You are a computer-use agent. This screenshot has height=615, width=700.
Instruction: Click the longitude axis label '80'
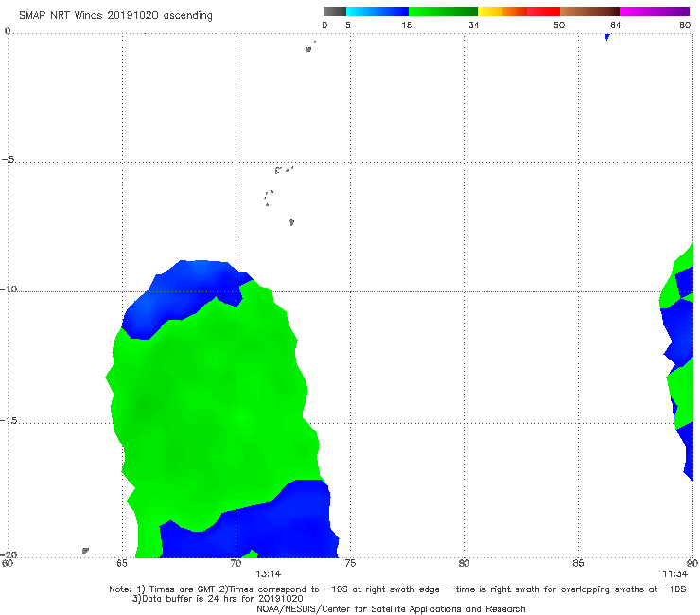coord(464,563)
